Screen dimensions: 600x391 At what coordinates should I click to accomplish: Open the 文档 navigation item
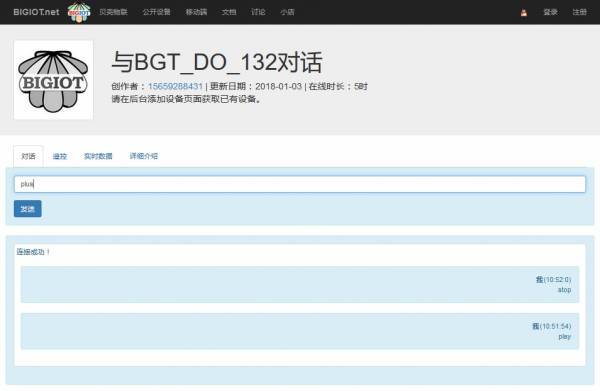[229, 12]
